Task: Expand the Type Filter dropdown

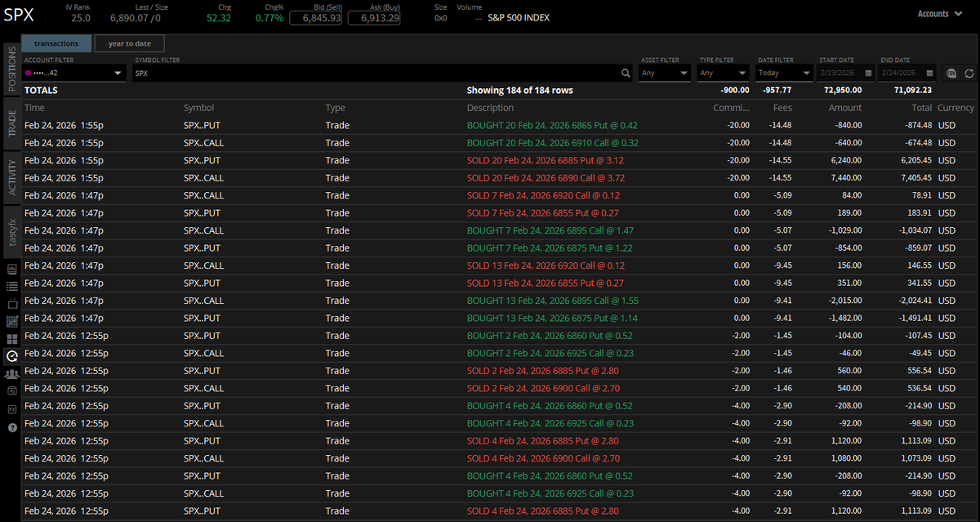Action: click(x=724, y=73)
